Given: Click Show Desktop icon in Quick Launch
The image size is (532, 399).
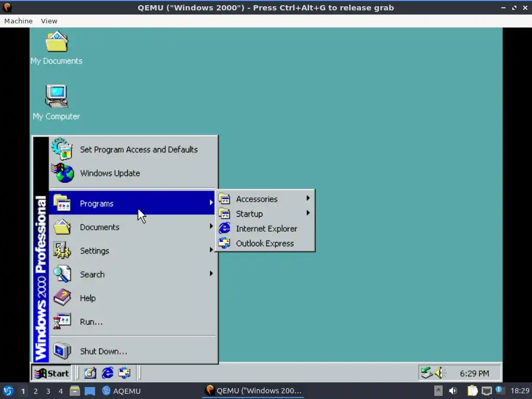Looking at the screenshot, I should click(x=90, y=373).
